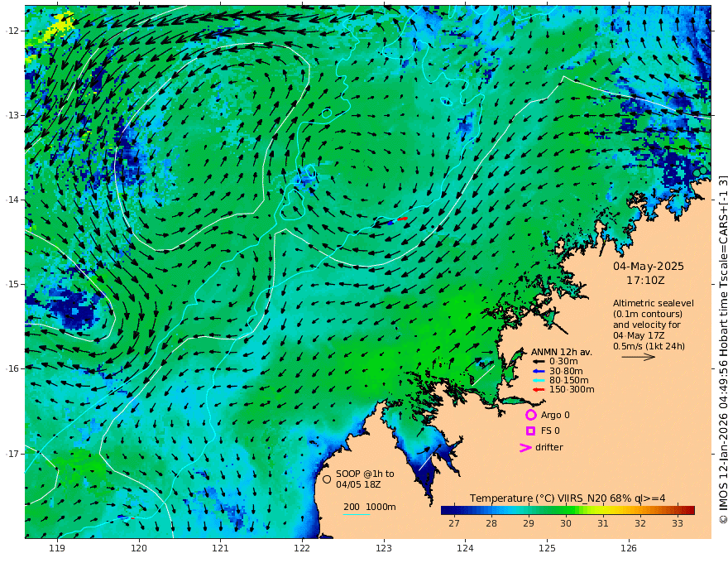Click the magenta drifter arrowhead legend symbol
728x563 pixels.
[525, 448]
